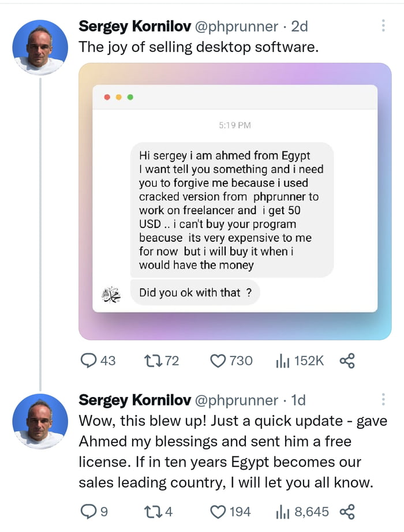The width and height of the screenshot is (404, 532).
Task: View analytics for the 152K views tweet
Action: pyautogui.click(x=283, y=361)
